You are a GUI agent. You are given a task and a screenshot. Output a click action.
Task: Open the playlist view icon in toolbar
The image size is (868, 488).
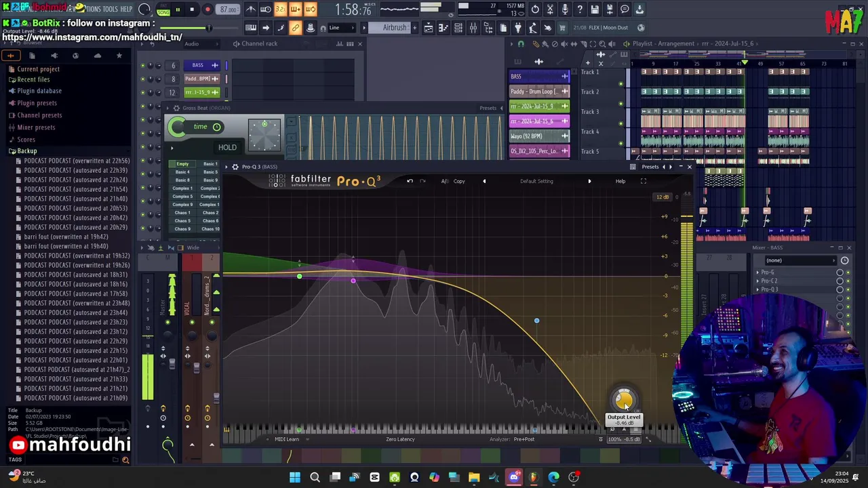[429, 28]
